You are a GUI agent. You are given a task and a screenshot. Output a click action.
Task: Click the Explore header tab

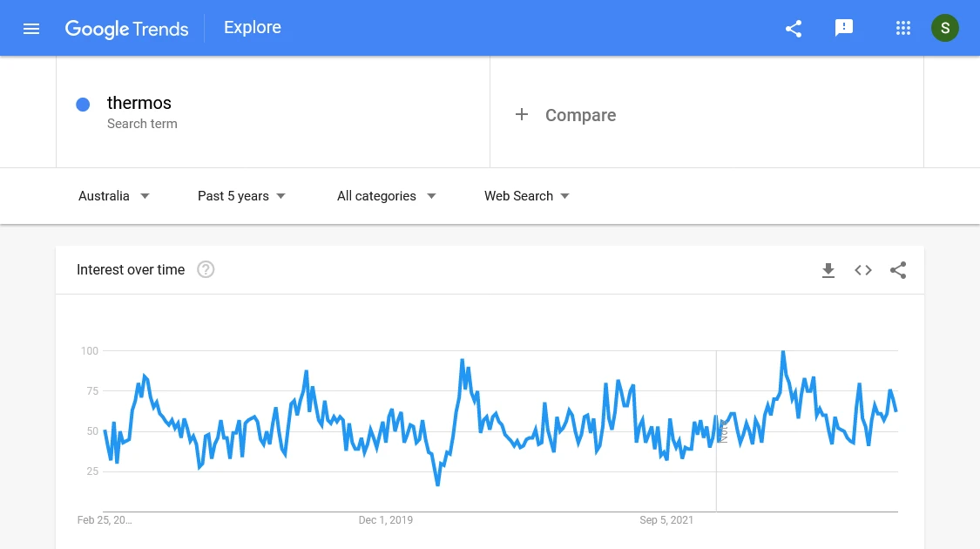pos(253,28)
